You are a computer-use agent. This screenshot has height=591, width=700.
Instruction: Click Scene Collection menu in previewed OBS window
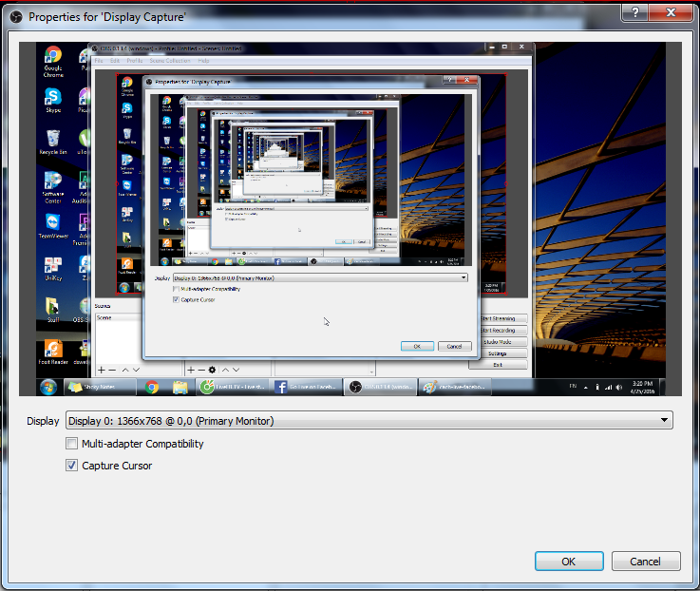pyautogui.click(x=168, y=60)
